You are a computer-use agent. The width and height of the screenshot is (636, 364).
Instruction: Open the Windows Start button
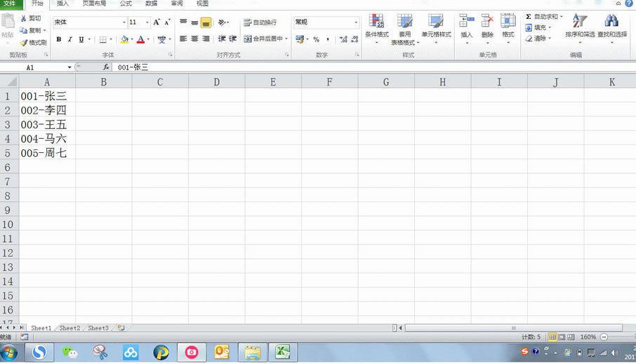pos(9,353)
